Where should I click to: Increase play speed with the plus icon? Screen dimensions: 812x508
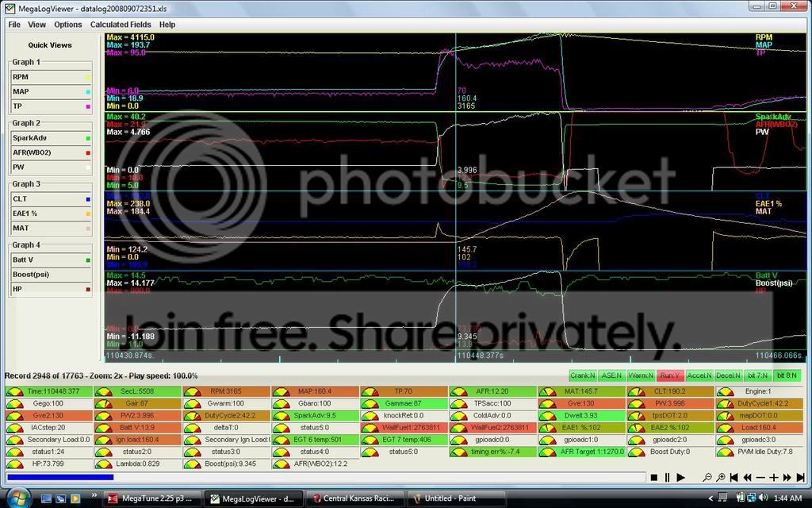(x=774, y=477)
